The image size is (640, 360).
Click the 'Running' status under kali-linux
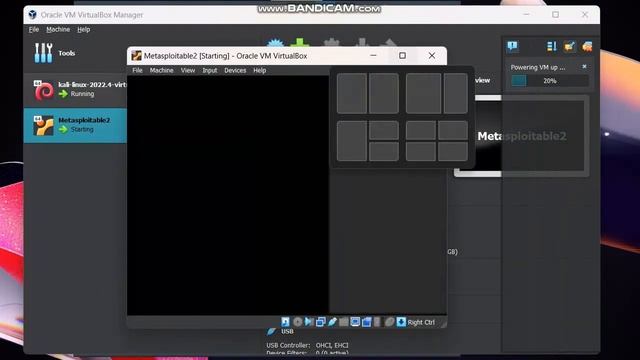coord(82,94)
